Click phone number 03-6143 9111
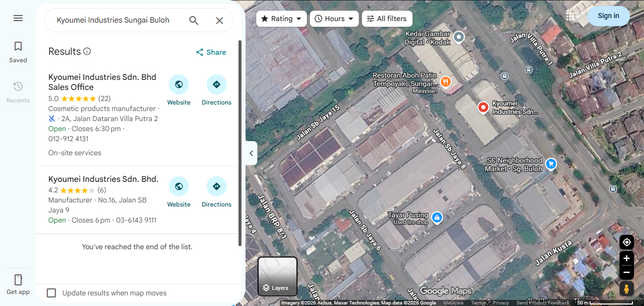 [136, 220]
